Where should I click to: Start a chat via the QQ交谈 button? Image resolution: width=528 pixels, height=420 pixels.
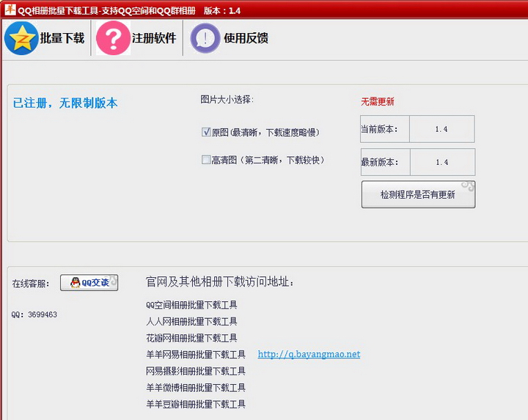point(89,282)
